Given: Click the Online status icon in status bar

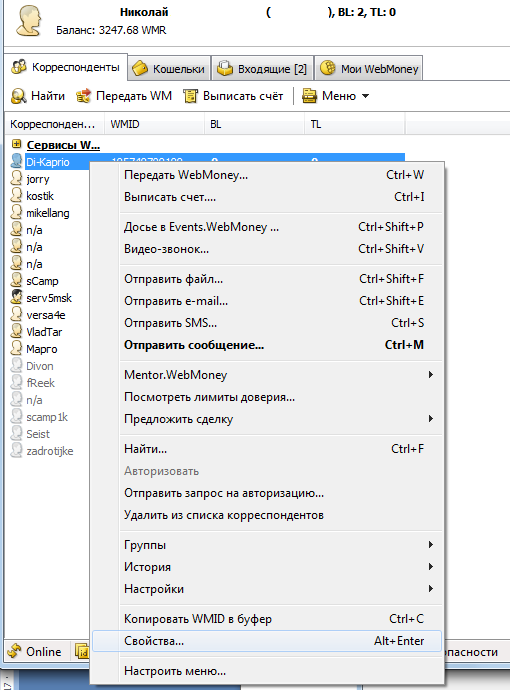Looking at the screenshot, I should (15, 651).
